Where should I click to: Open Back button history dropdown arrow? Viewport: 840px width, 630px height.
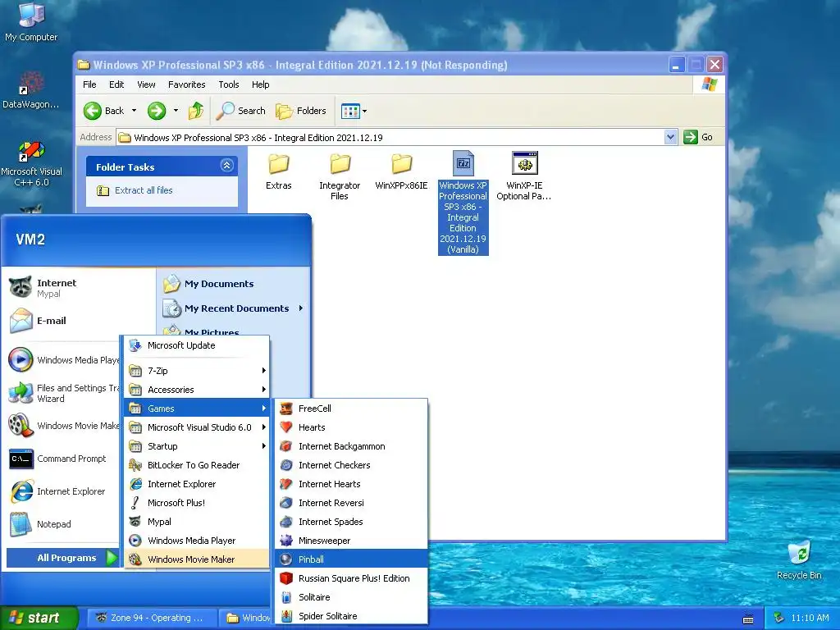pyautogui.click(x=134, y=111)
